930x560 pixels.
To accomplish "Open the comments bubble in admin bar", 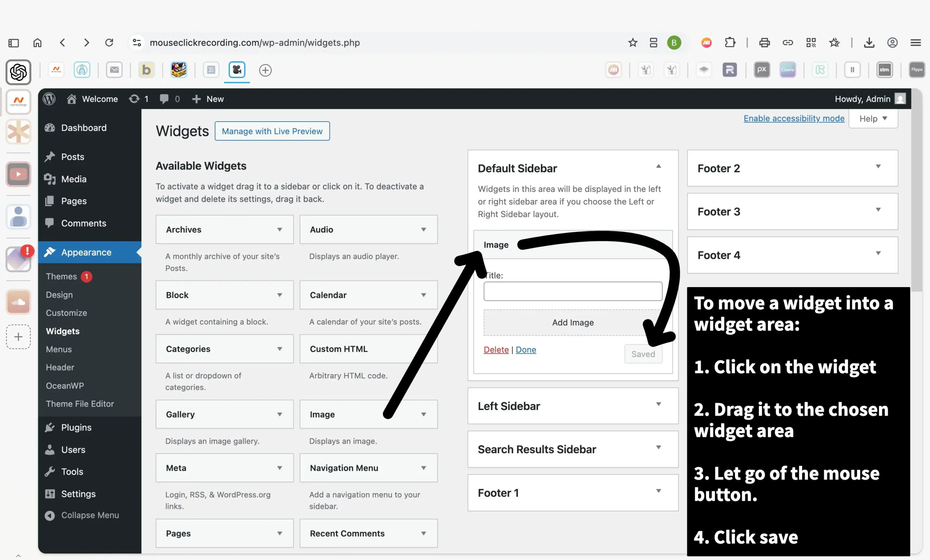I will [x=164, y=99].
